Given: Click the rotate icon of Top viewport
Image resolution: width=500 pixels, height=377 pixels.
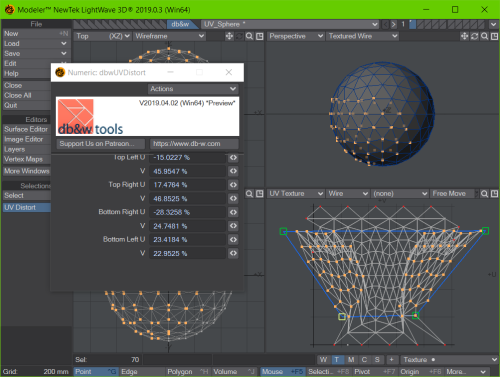Looking at the screenshot, I should pos(239,36).
